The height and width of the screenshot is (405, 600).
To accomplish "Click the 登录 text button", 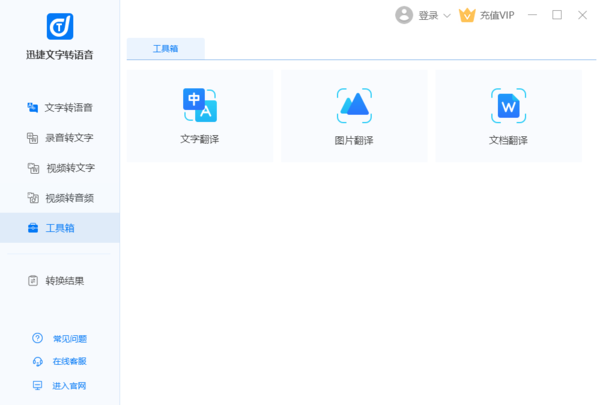I will click(429, 16).
